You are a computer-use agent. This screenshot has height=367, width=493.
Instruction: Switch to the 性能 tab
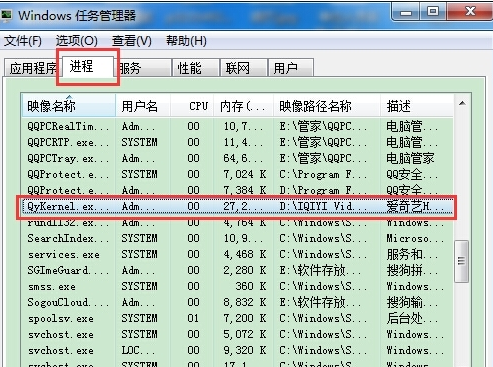click(x=196, y=68)
